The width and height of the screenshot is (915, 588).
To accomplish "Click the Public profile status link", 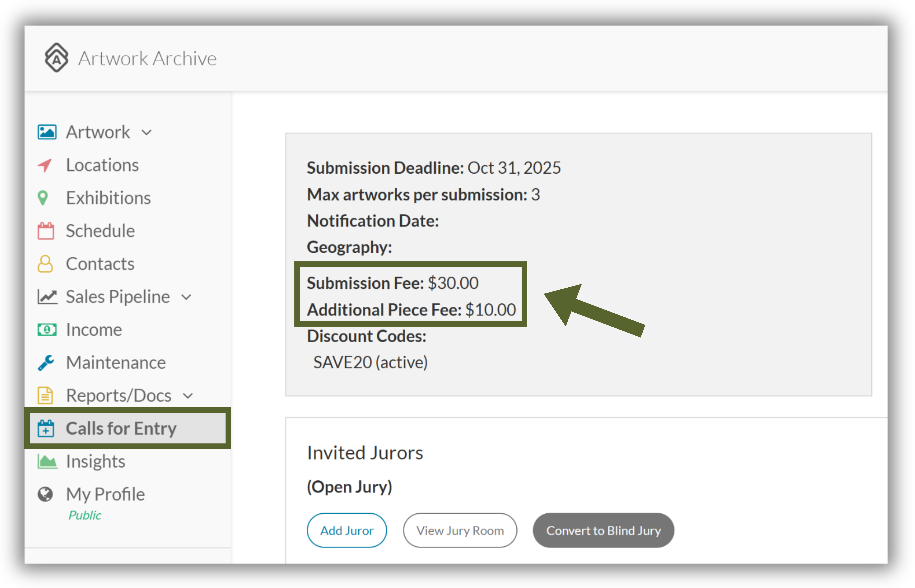I will [x=85, y=515].
